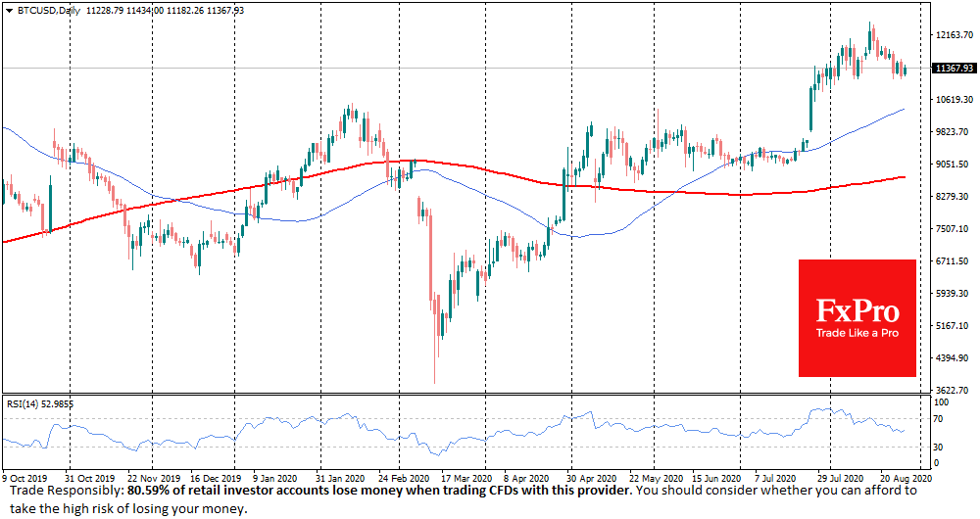This screenshot has width=980, height=519.
Task: Click the 15 Jun 2020 date label
Action: coord(717,478)
